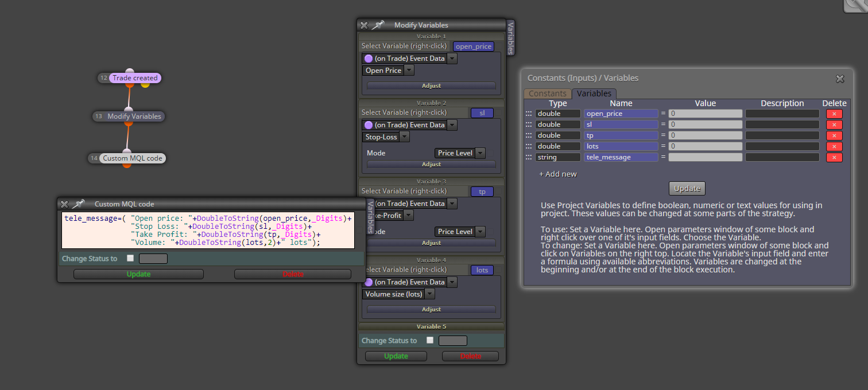Pin the Modify Variables panel
868x390 pixels.
pos(378,25)
